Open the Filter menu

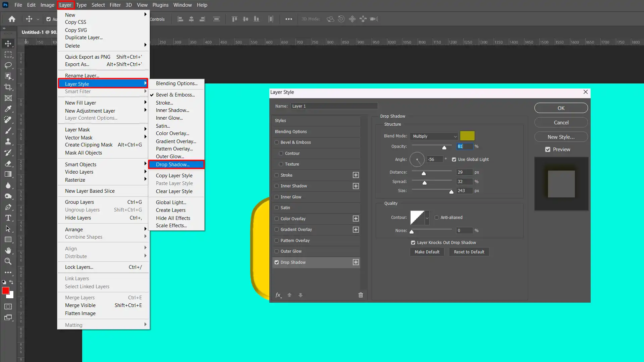coord(115,5)
